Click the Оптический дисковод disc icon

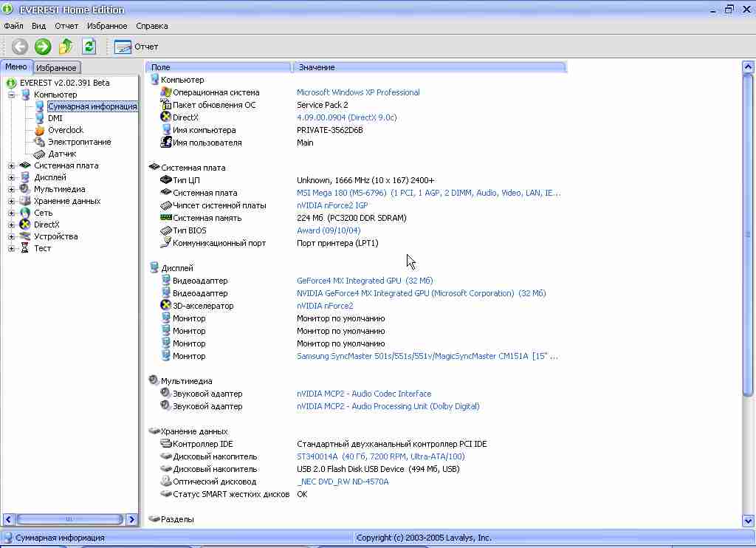point(166,481)
